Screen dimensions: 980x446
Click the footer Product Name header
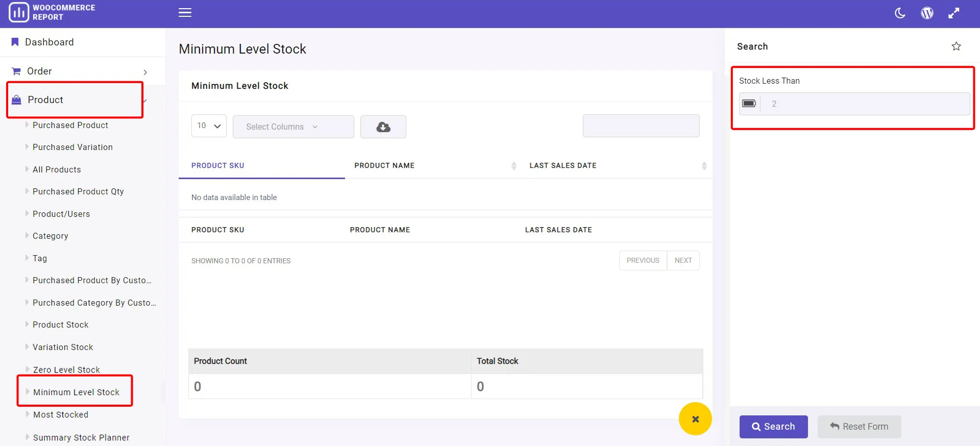(x=380, y=230)
